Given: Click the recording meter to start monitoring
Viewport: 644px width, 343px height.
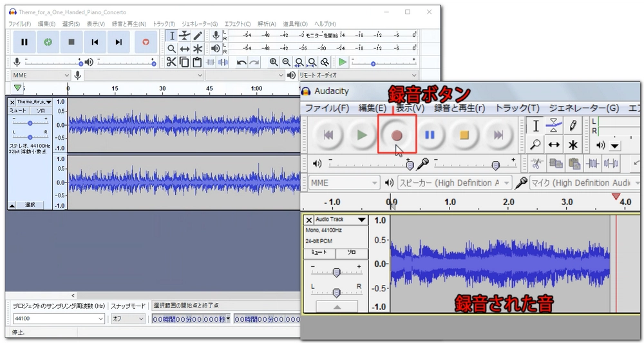Looking at the screenshot, I should click(322, 35).
